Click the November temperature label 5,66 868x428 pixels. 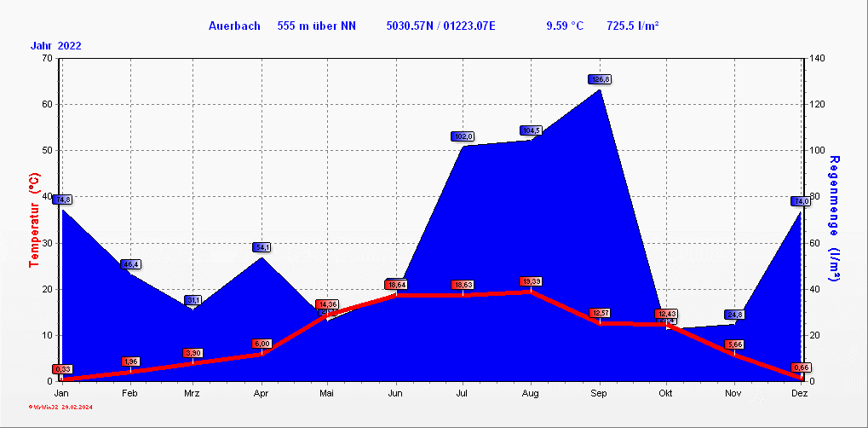pyautogui.click(x=734, y=344)
